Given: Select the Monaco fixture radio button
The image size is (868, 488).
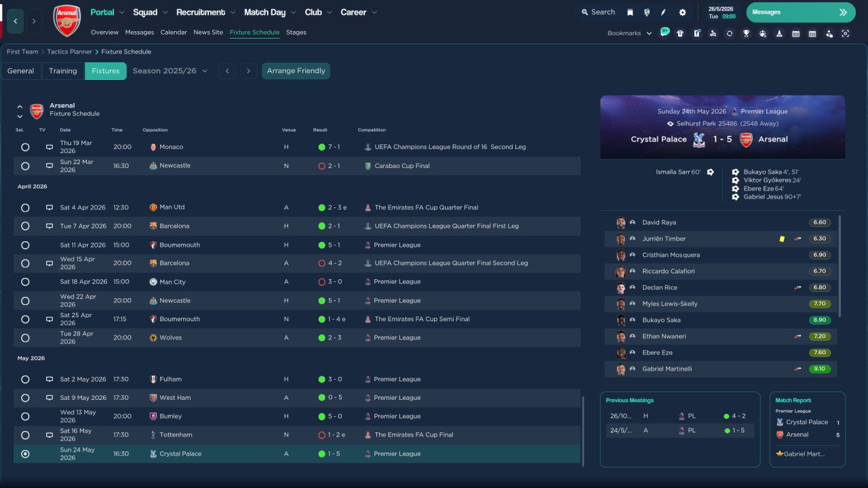Looking at the screenshot, I should [x=25, y=147].
